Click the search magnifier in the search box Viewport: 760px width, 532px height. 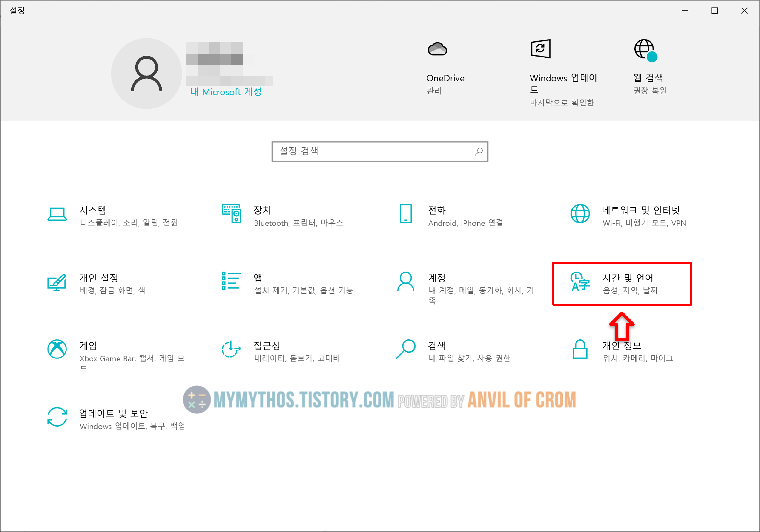(x=479, y=151)
